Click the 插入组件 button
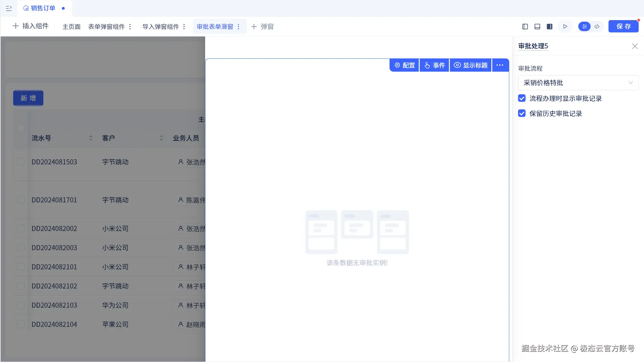 (30, 26)
